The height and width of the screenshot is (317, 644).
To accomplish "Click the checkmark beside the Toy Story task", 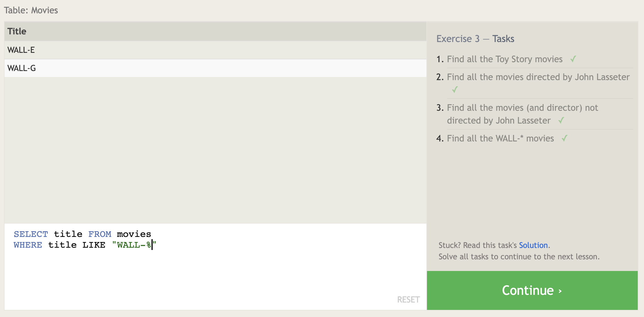I will pyautogui.click(x=573, y=59).
